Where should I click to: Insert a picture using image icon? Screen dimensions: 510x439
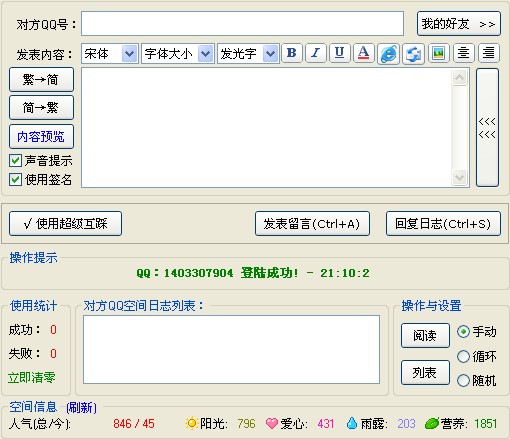coord(438,53)
